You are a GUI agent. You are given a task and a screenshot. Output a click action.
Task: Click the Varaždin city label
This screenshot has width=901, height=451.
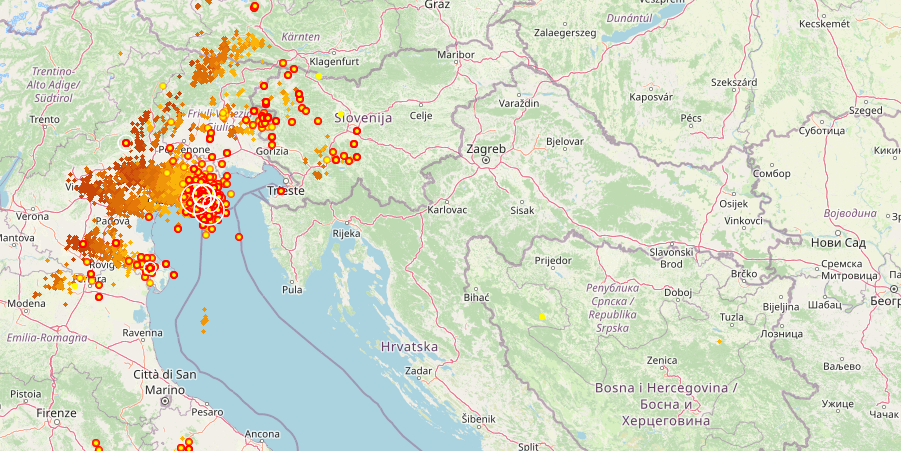pyautogui.click(x=519, y=103)
